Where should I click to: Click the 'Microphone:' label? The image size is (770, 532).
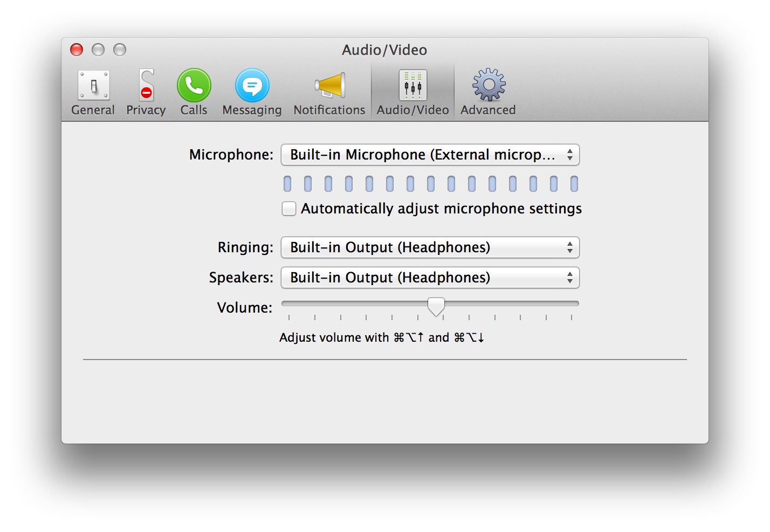pos(231,155)
